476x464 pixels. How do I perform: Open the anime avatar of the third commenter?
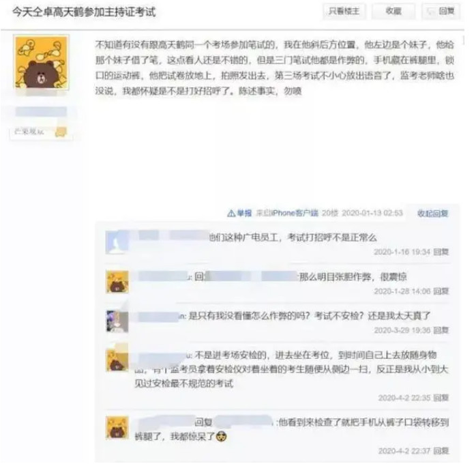click(117, 321)
